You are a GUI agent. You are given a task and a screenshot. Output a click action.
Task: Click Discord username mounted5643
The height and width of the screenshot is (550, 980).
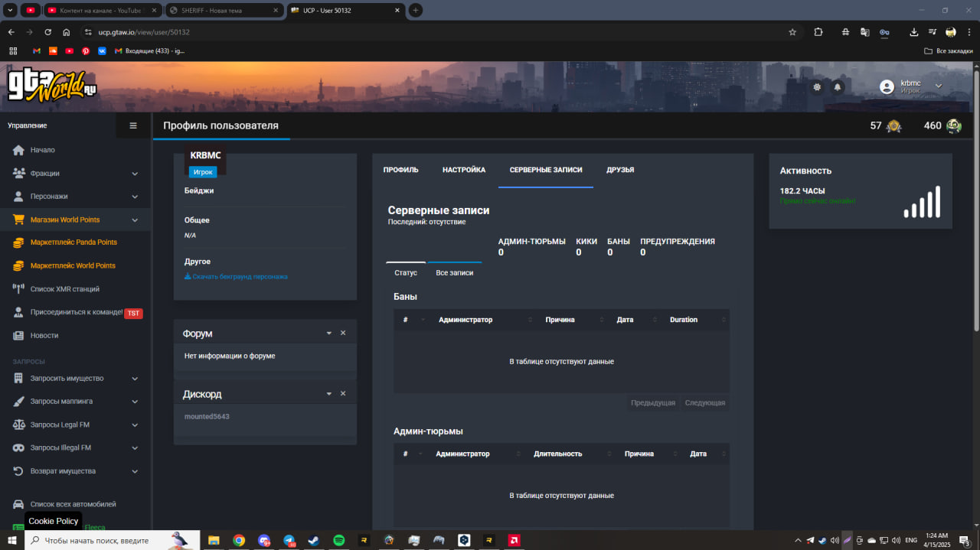(x=207, y=417)
